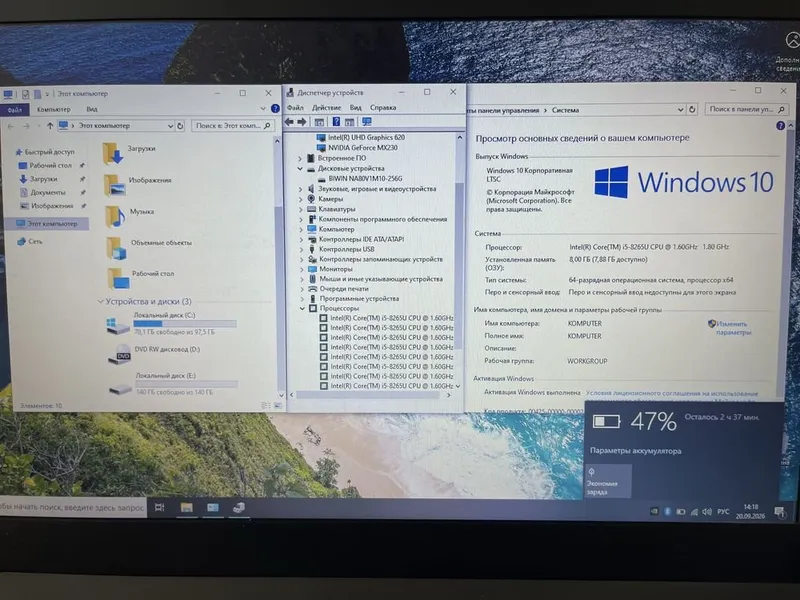Open the Компьютер tab in Explorer ribbon
800x600 pixels.
54,109
